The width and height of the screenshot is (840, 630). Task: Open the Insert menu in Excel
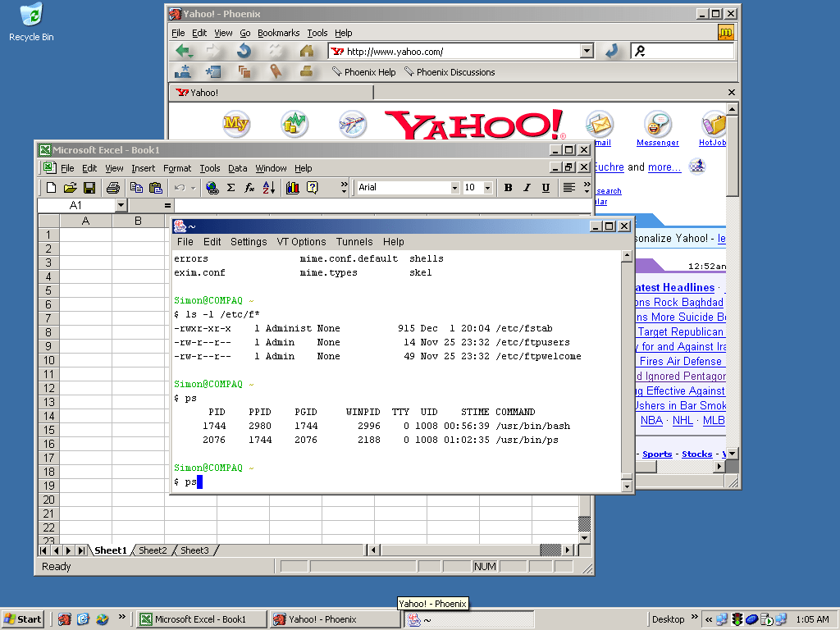[x=143, y=168]
